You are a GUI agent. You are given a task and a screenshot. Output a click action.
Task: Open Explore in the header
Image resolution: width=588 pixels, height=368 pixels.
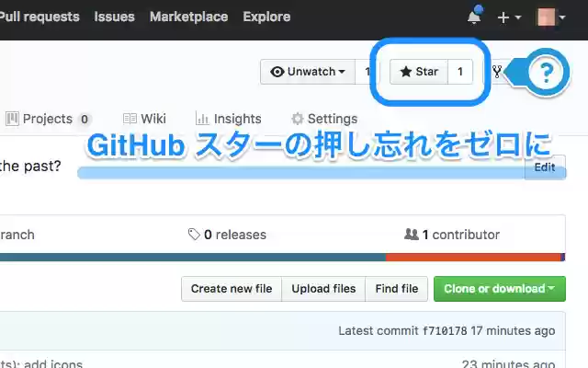266,17
